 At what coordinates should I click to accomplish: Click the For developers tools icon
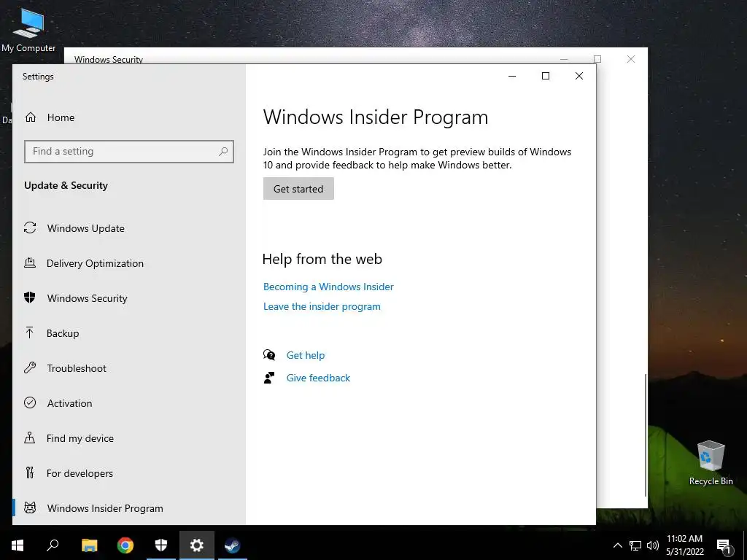(x=30, y=472)
